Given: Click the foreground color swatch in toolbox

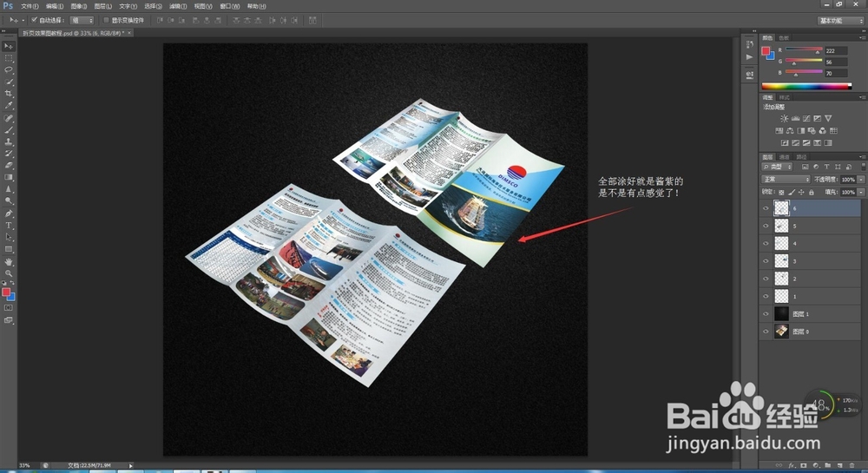Looking at the screenshot, I should [6, 292].
